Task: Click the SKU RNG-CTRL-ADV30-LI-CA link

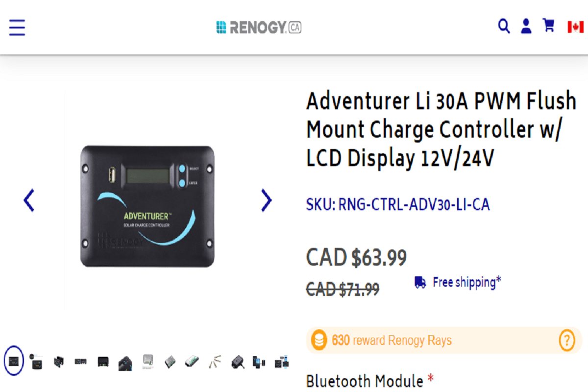Action: point(398,204)
